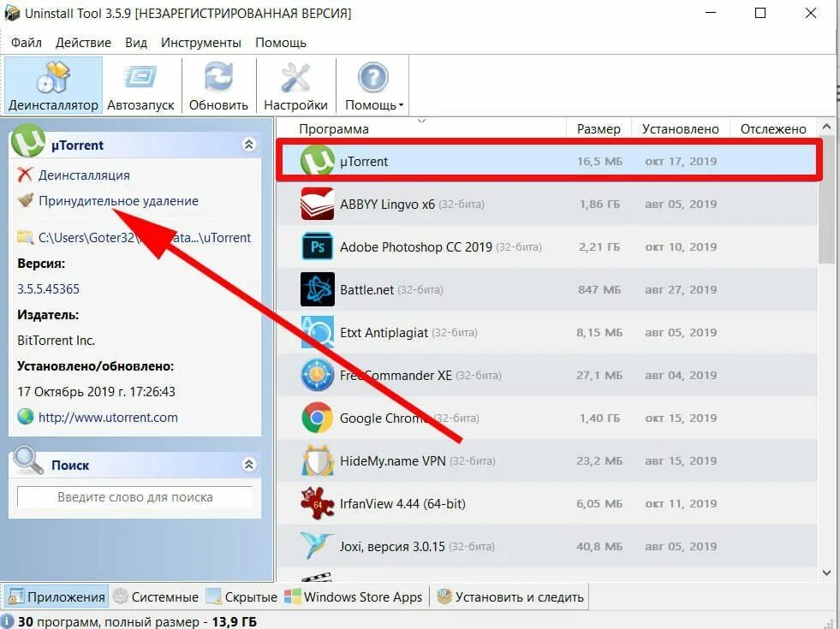Screen dimensions: 840x629
Task: Select the FreeCommander XE icon
Action: click(317, 375)
